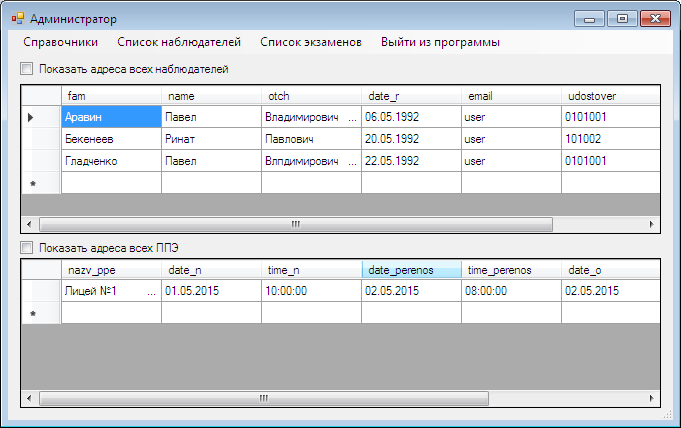The width and height of the screenshot is (681, 428).
Task: Select the cell Гладченко
Action: tap(111, 161)
